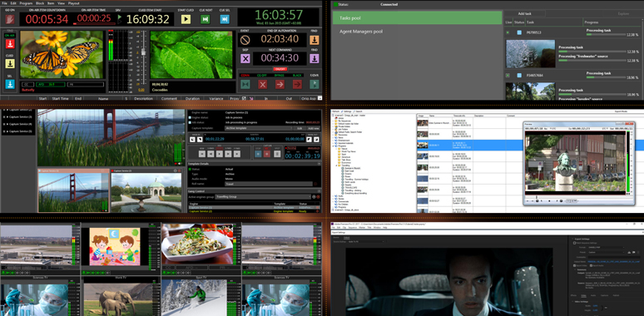Click the GO ON hand icon
Screen dimensions: 644x316
click(x=10, y=19)
